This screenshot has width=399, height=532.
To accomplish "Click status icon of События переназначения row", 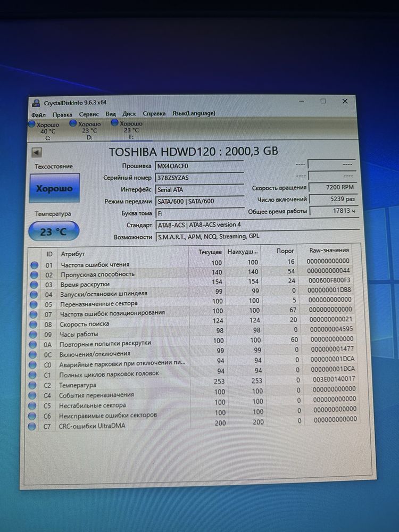I will [x=32, y=395].
